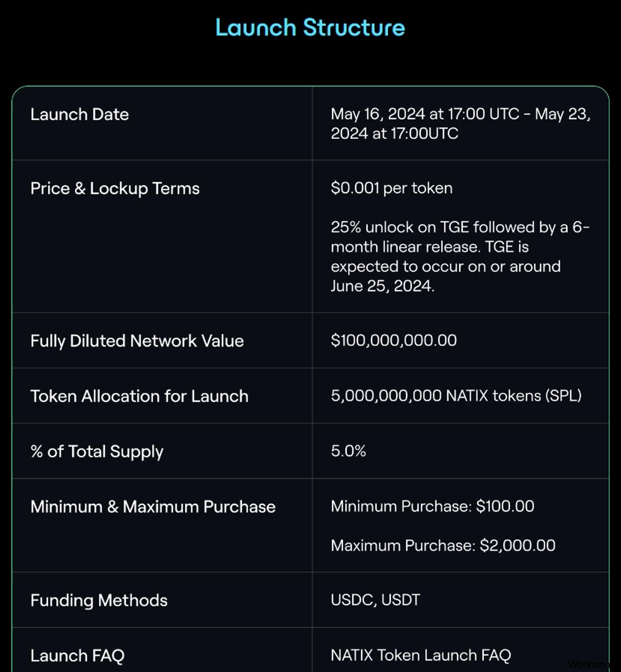The width and height of the screenshot is (621, 672).
Task: Click the 5.0% value
Action: [x=348, y=451]
